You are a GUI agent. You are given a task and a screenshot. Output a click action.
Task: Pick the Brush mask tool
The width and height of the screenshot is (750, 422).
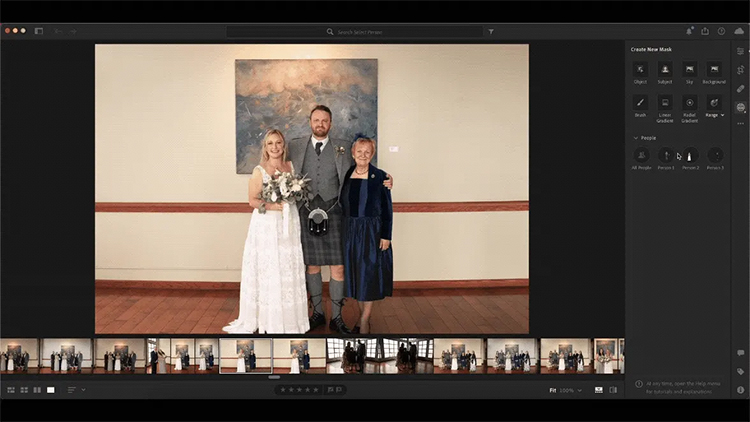tap(640, 103)
